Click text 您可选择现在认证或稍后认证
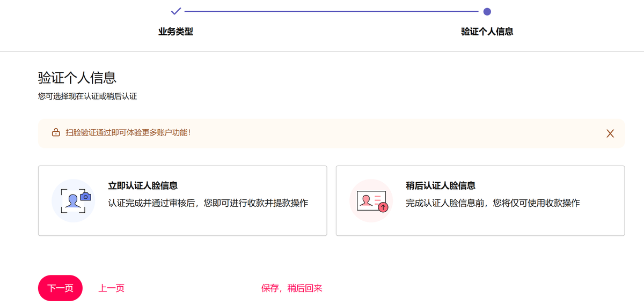The width and height of the screenshot is (644, 306). pos(87,96)
